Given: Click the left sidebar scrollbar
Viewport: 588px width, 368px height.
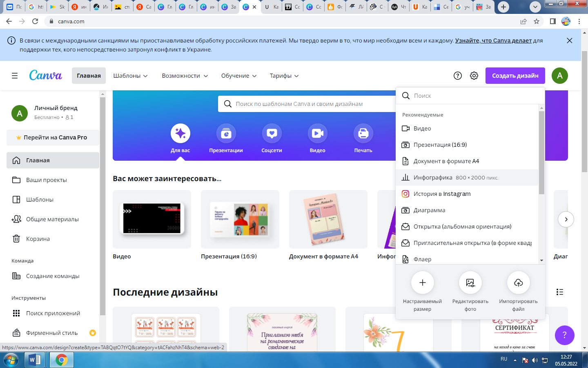Looking at the screenshot, I should point(102,206).
